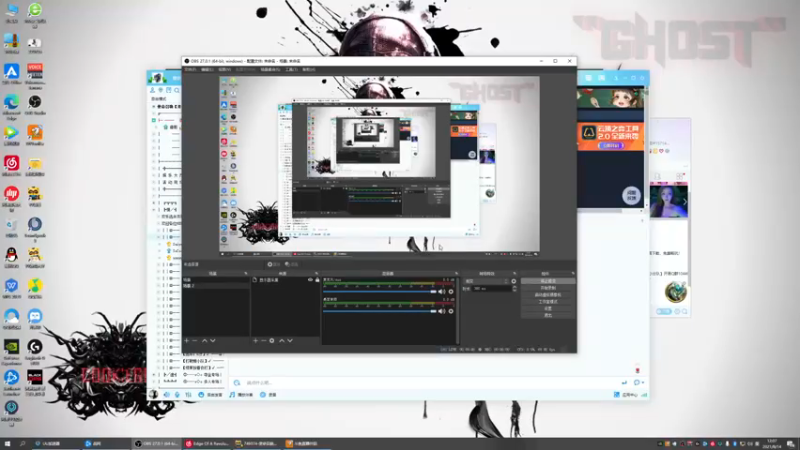Click the Exit button in OBS Controls
The image size is (800, 450).
548,315
